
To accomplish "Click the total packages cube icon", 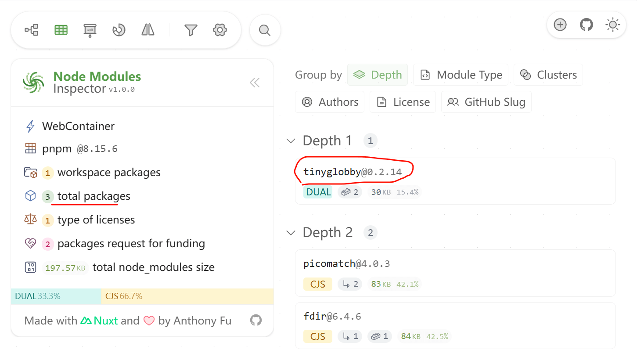I will 30,196.
